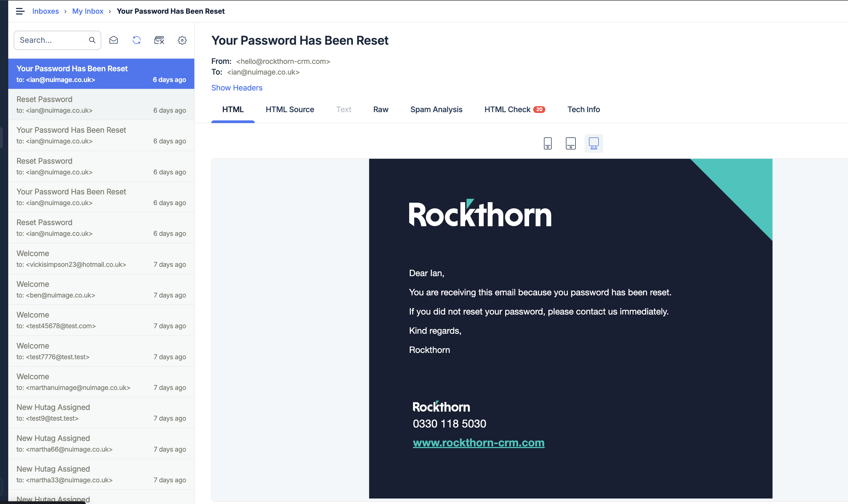This screenshot has width=848, height=504.
Task: Switch to tablet preview size
Action: pos(571,143)
